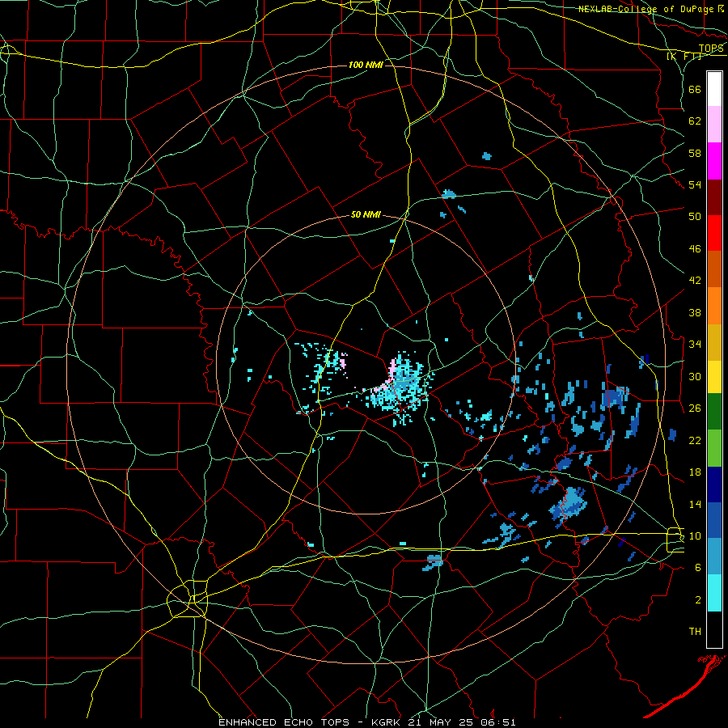Click the legend value '54'
This screenshot has height=728, width=728.
coord(695,184)
